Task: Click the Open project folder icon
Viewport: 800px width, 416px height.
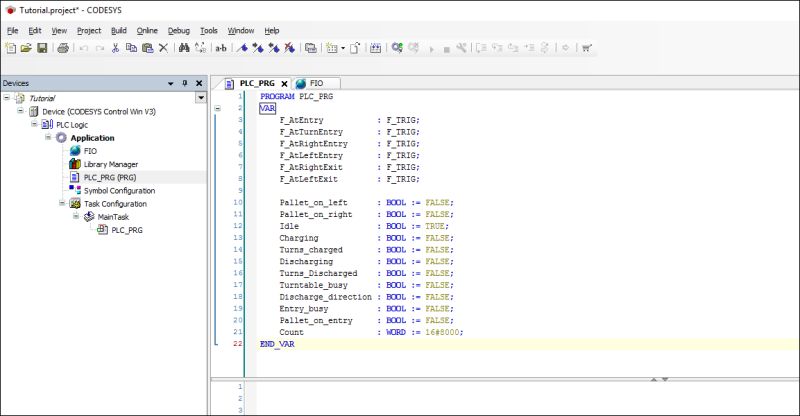Action: [26, 48]
